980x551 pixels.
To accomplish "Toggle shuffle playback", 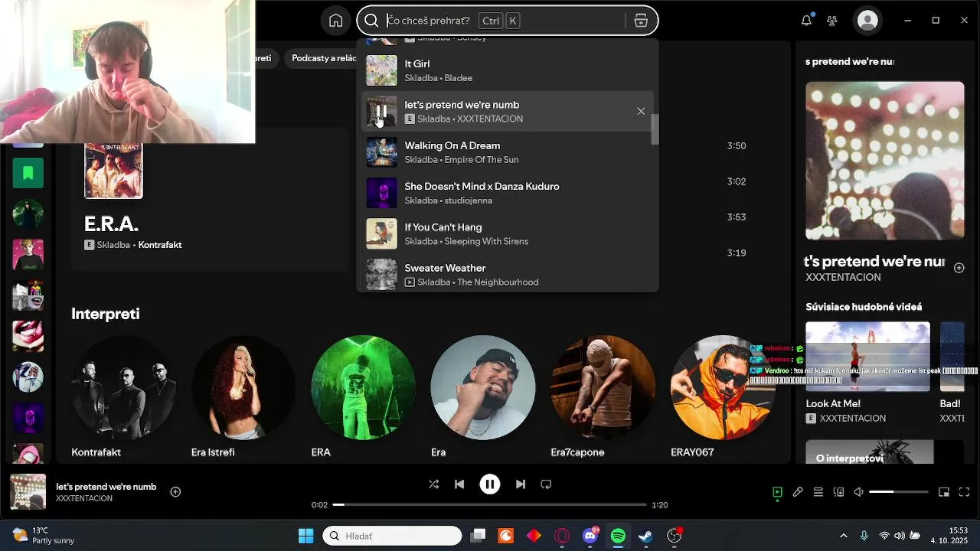I will point(433,484).
